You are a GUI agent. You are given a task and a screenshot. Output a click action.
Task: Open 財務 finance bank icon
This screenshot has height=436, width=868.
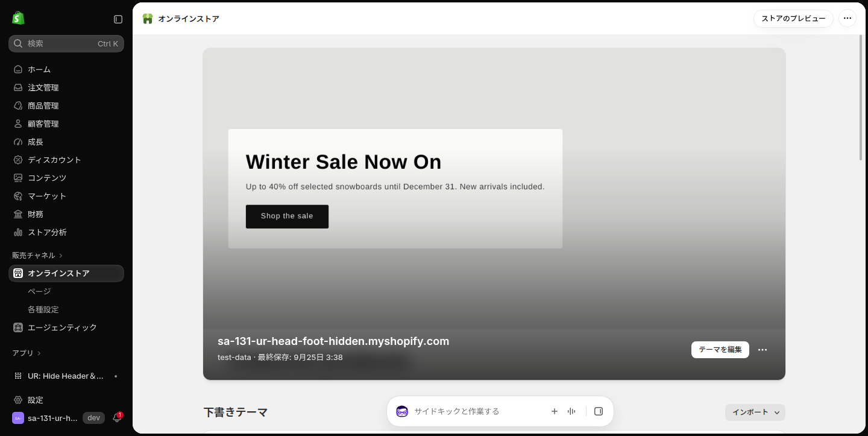pyautogui.click(x=18, y=214)
